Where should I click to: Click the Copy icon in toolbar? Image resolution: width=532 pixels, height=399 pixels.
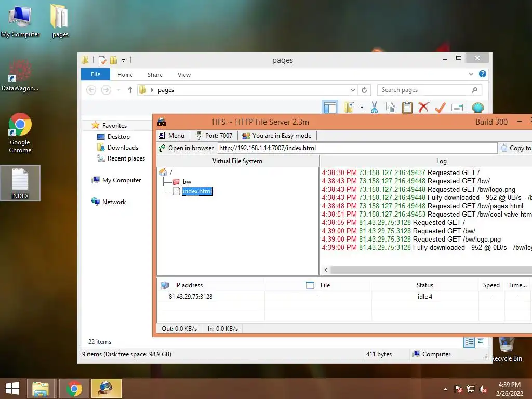pyautogui.click(x=391, y=108)
